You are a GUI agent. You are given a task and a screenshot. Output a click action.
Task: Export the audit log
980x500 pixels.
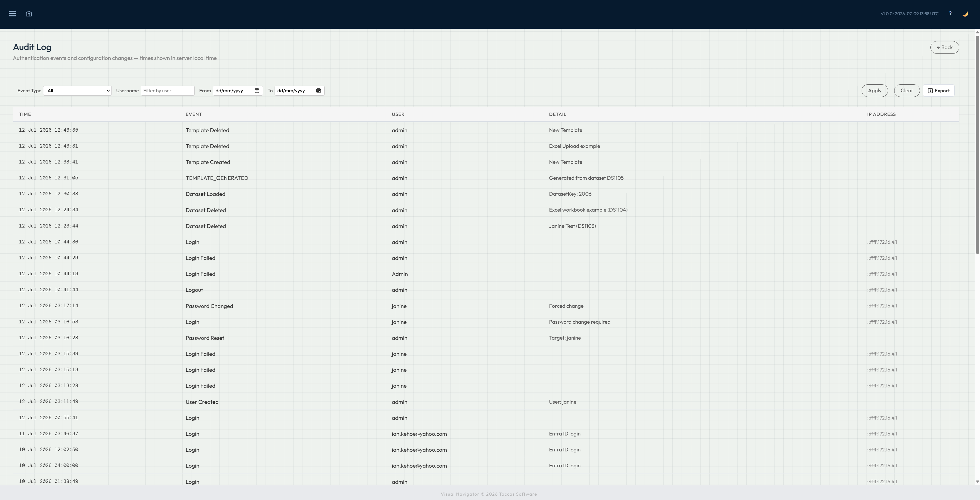coord(939,91)
